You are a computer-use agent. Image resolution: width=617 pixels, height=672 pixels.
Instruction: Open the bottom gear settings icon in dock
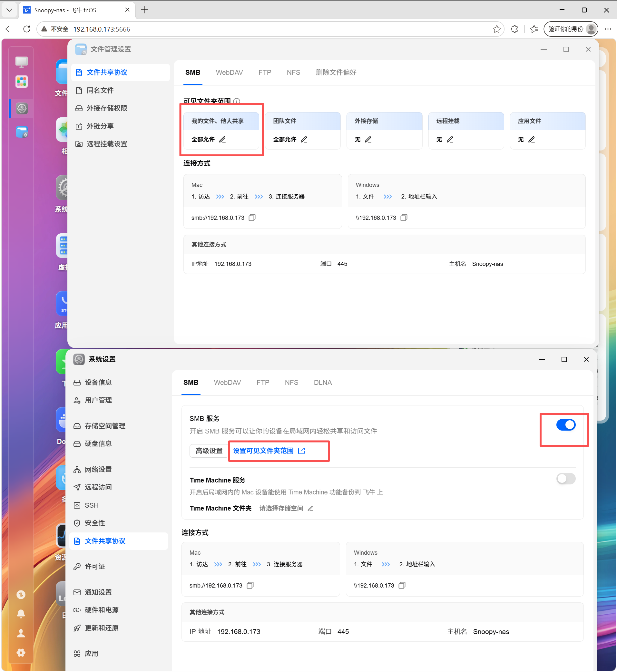click(x=21, y=653)
